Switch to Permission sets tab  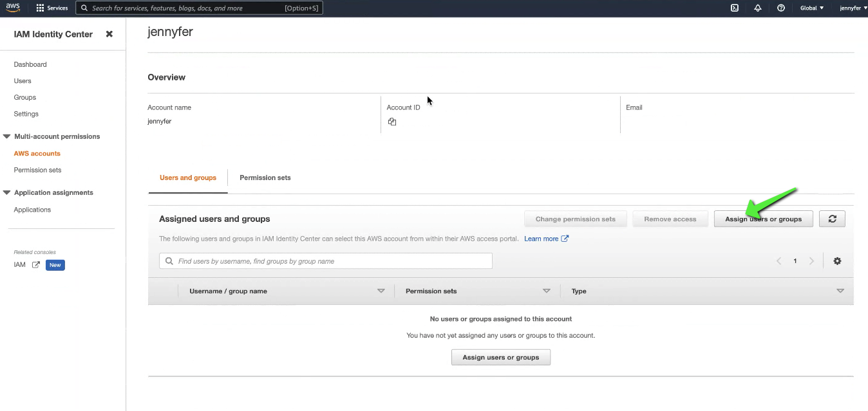pyautogui.click(x=265, y=178)
